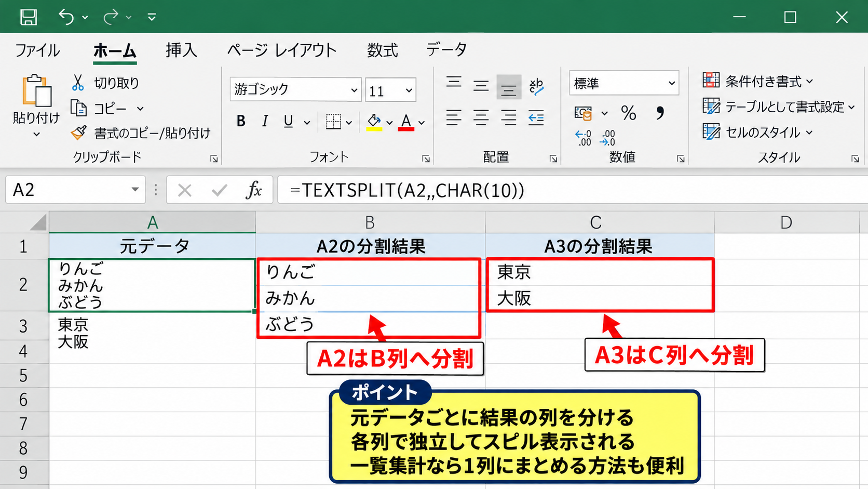This screenshot has width=868, height=489.
Task: Click the Redo arrow icon
Action: point(111,17)
